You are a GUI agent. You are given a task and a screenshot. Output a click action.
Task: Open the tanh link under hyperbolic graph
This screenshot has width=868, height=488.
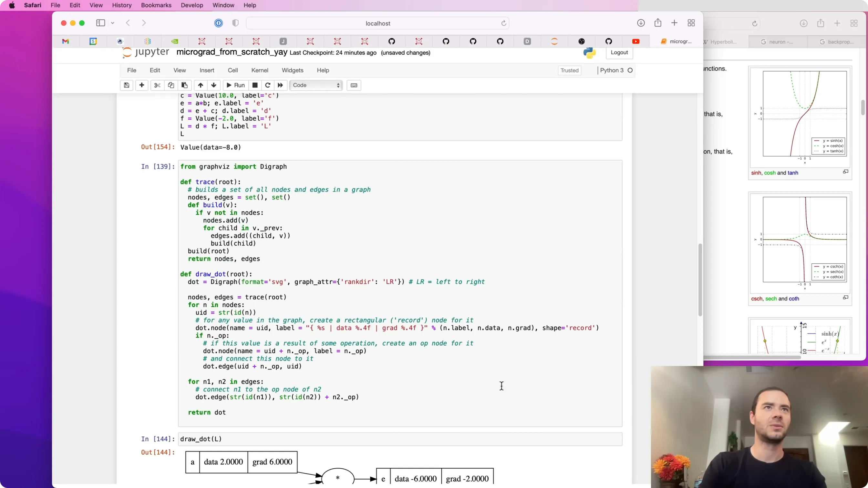(x=793, y=173)
